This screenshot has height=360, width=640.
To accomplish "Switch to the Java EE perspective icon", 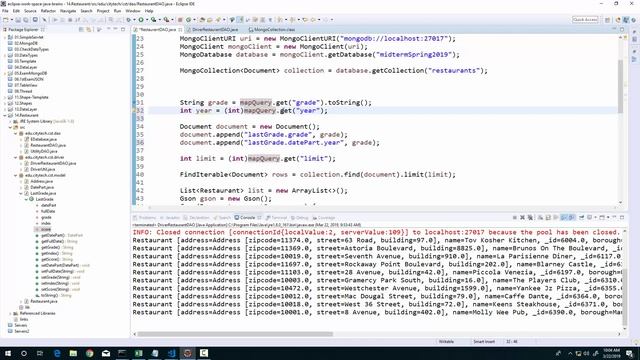I will tap(618, 20).
